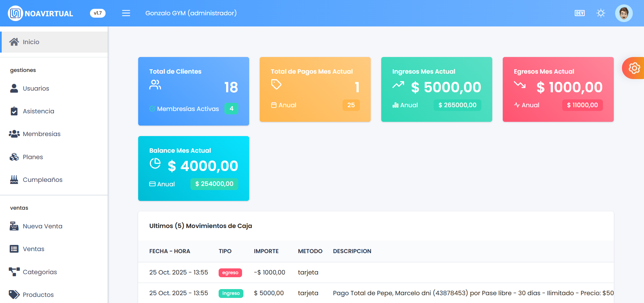Click the Cumpleaños cake icon
644x303 pixels.
[x=14, y=180]
